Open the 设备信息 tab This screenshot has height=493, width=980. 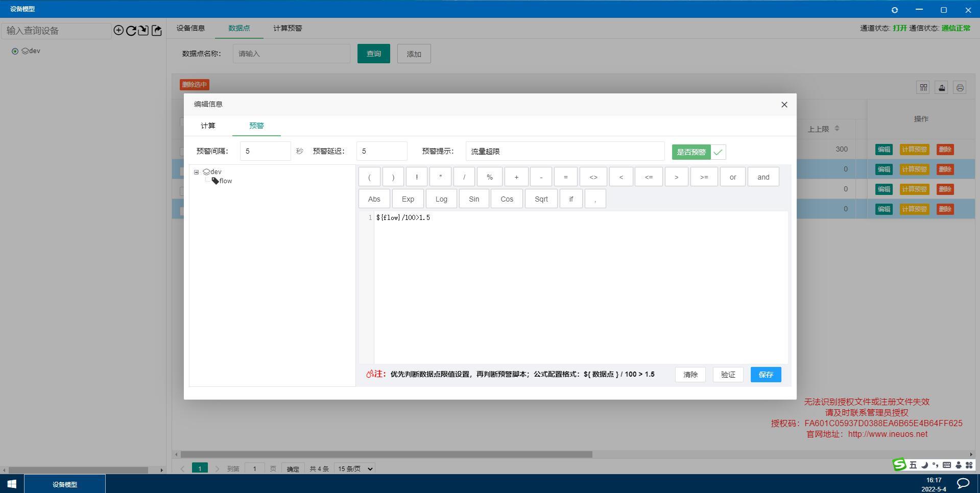point(190,28)
